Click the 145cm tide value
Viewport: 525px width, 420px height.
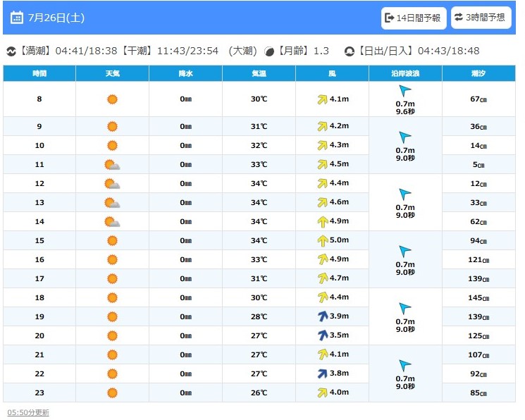click(478, 298)
